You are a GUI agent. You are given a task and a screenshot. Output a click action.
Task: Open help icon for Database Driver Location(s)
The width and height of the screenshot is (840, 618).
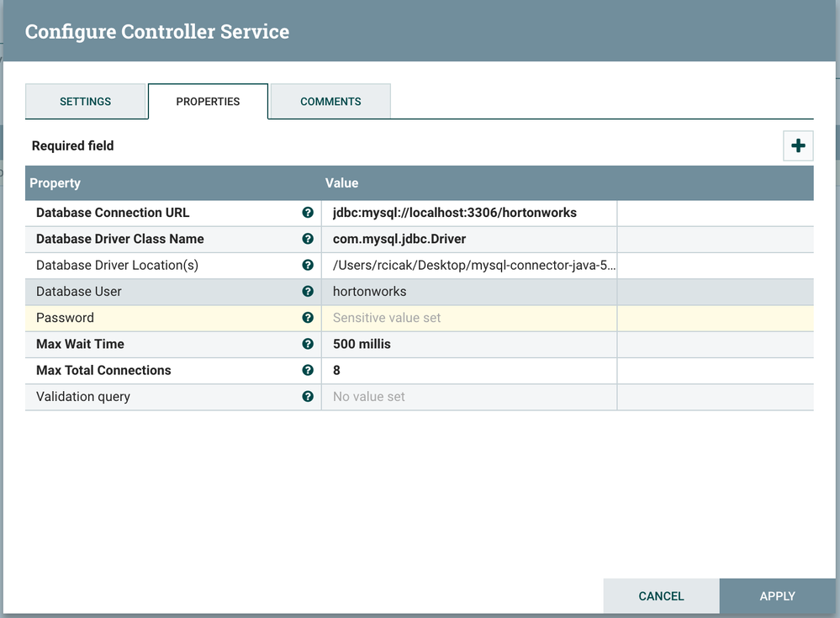coord(308,265)
